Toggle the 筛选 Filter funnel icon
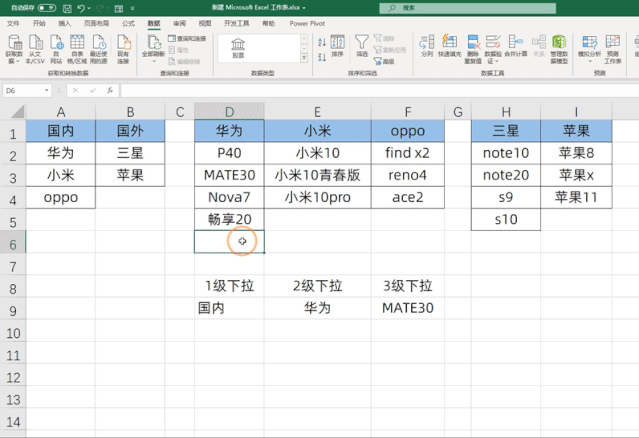This screenshot has height=438, width=639. pyautogui.click(x=362, y=46)
